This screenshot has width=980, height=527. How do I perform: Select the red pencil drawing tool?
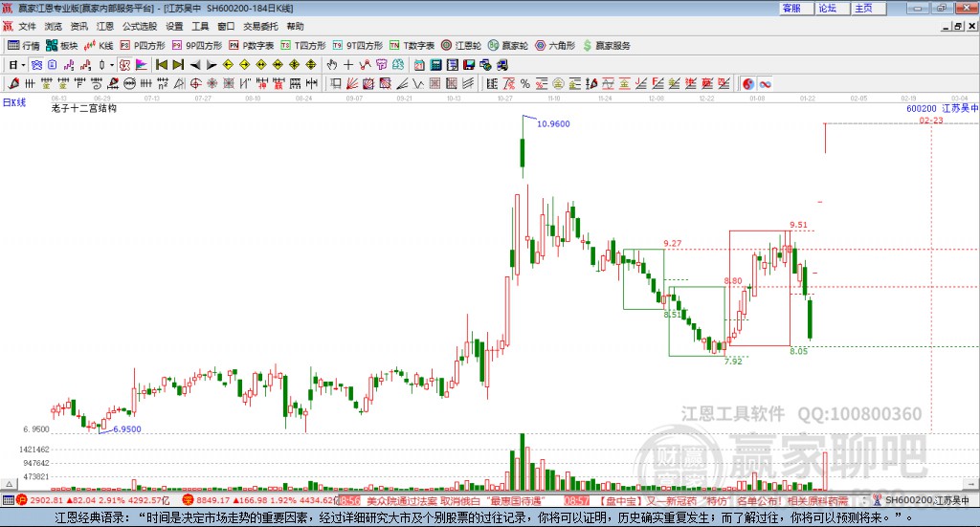tap(13, 83)
